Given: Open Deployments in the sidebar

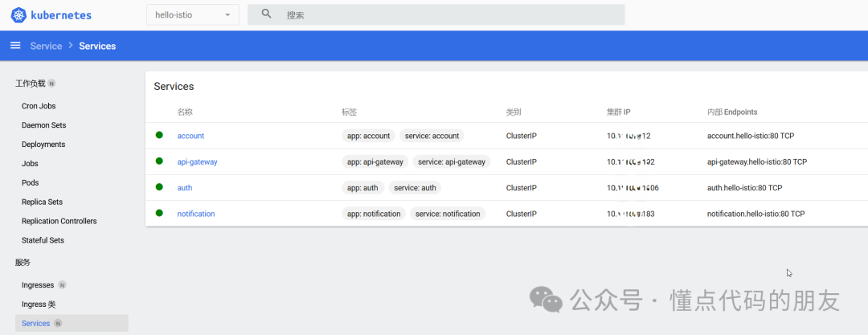Looking at the screenshot, I should tap(43, 144).
